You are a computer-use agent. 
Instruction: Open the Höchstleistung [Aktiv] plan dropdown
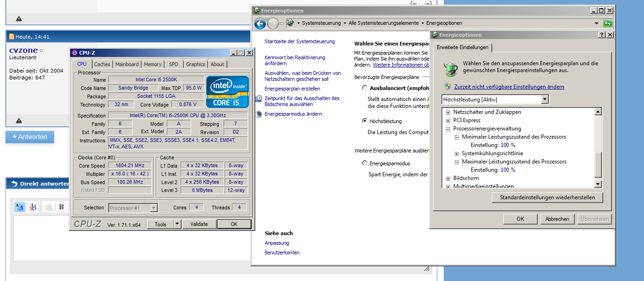[x=545, y=100]
